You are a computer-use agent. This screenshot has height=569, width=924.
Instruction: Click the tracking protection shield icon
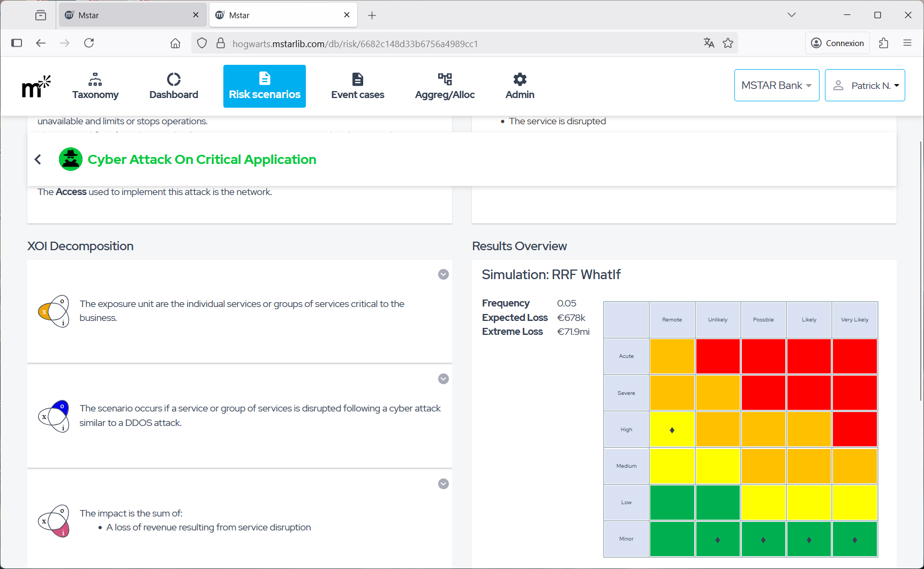pos(202,43)
